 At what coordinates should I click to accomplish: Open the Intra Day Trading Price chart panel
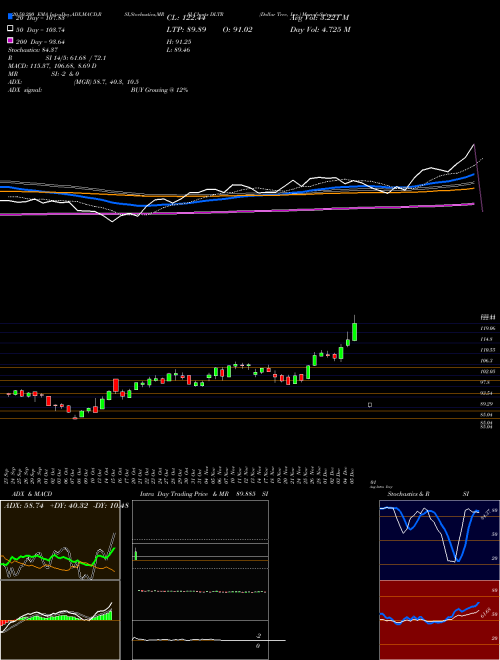pos(200,580)
